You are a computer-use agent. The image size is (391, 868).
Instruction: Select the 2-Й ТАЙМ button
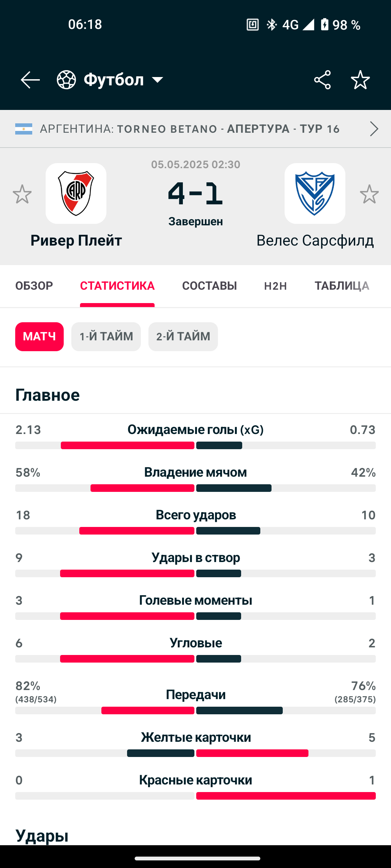click(x=183, y=336)
